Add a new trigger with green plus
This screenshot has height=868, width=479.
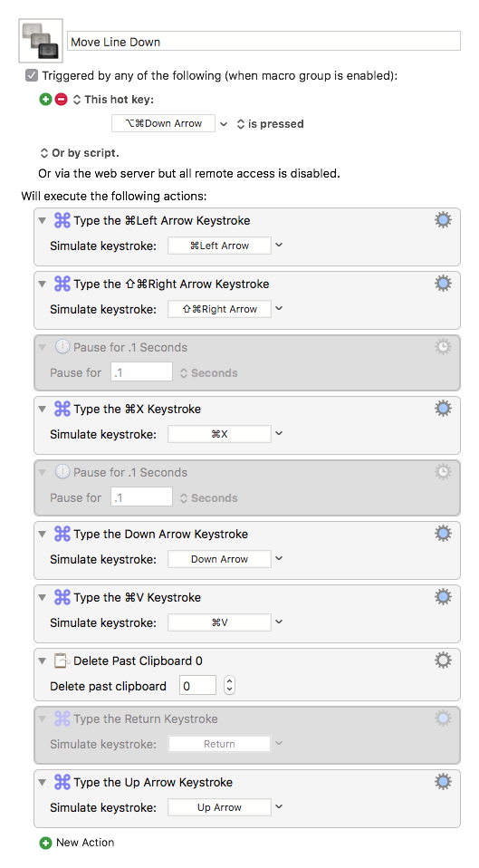[46, 100]
